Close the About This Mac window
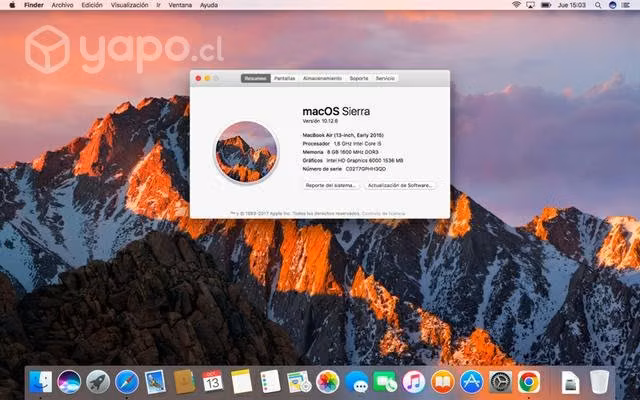Viewport: 640px width, 400px height. click(198, 78)
